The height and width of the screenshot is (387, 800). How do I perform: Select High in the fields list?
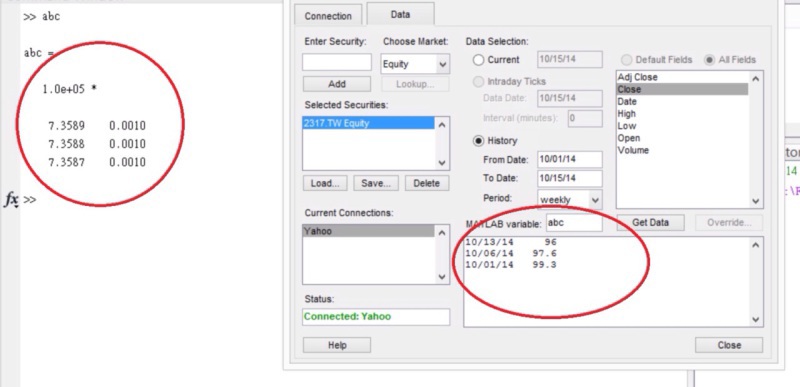click(x=682, y=114)
